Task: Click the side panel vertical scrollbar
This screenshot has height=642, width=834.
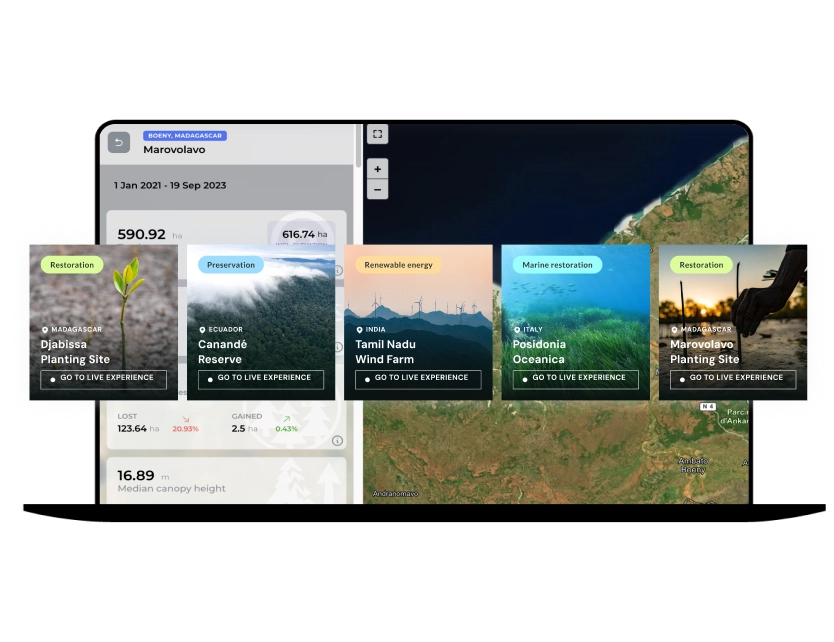Action: tap(359, 146)
